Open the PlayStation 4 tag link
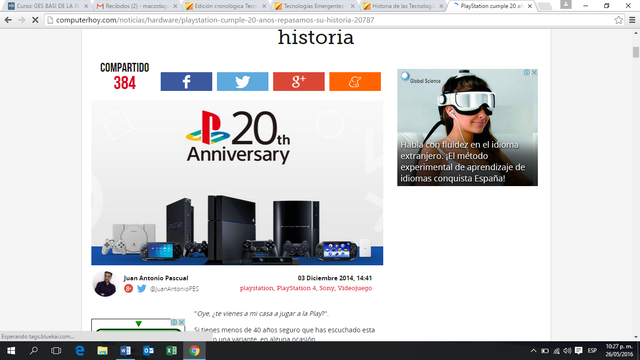This screenshot has width=640, height=360. [x=296, y=288]
